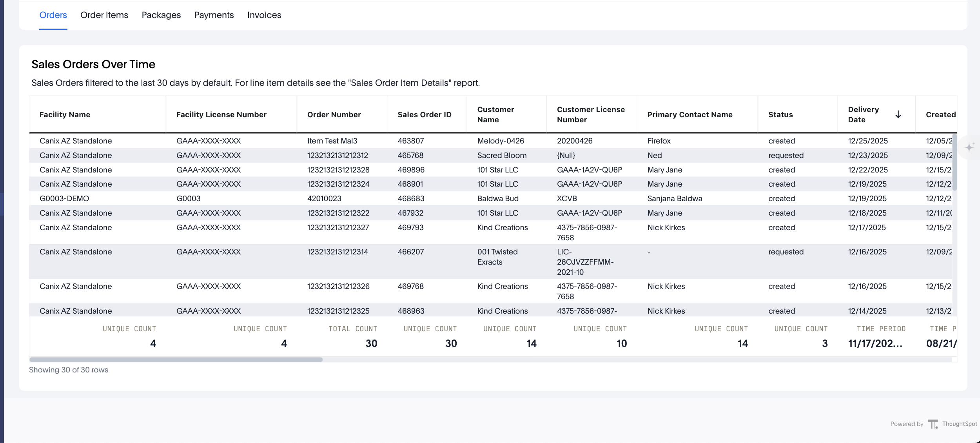Click the G0003-DEMO facility row
This screenshot has height=443, width=980.
[x=64, y=198]
